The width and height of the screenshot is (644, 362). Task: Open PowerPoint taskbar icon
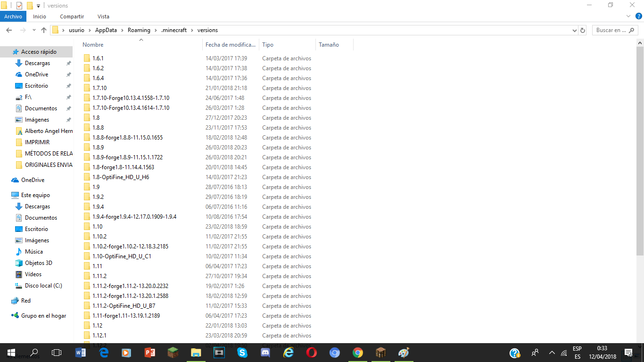click(x=150, y=353)
